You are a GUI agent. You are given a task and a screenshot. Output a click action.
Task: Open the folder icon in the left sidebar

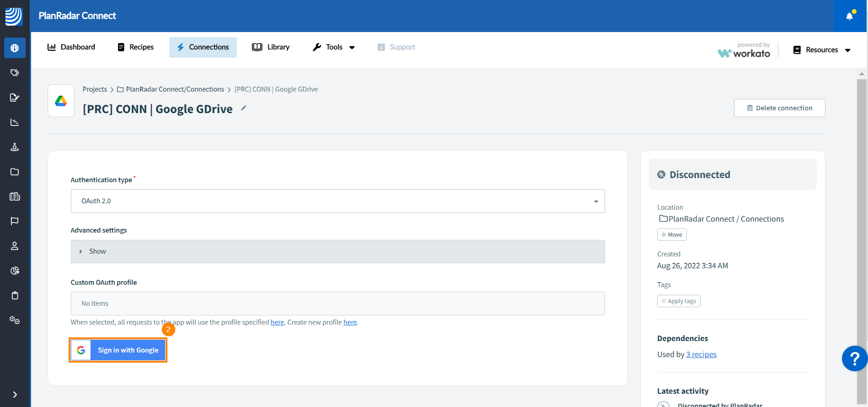click(x=15, y=172)
